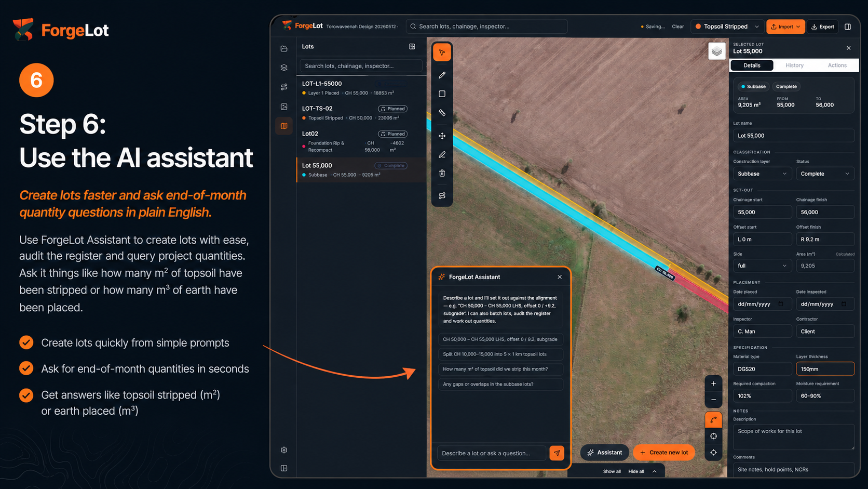This screenshot has width=868, height=489.
Task: Click the split-view icon in the Lots header
Action: (412, 46)
